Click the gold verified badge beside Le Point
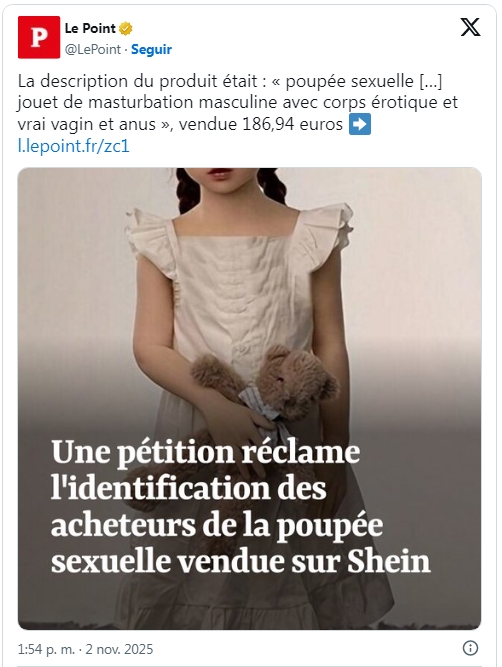Screen dimensions: 502x667 [x=126, y=29]
